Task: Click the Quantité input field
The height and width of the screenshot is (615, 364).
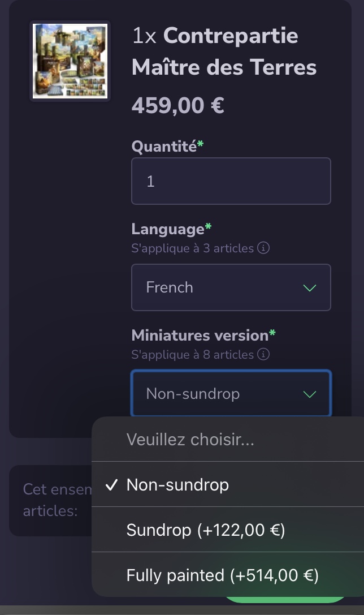Action: pos(231,181)
